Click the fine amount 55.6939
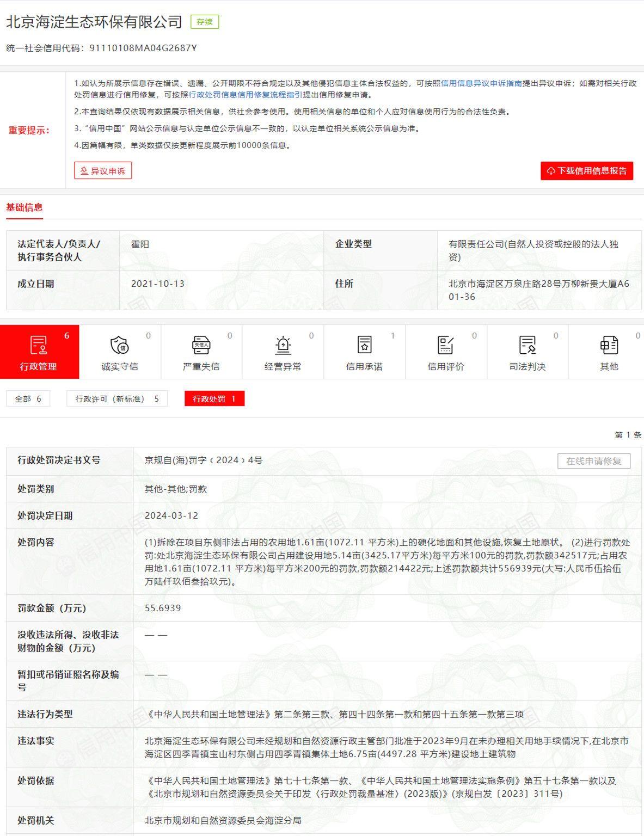This screenshot has height=836, width=644. (x=163, y=608)
